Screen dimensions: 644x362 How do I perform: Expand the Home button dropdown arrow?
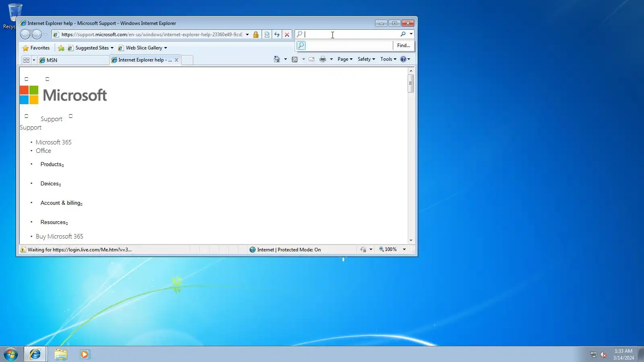pos(285,59)
